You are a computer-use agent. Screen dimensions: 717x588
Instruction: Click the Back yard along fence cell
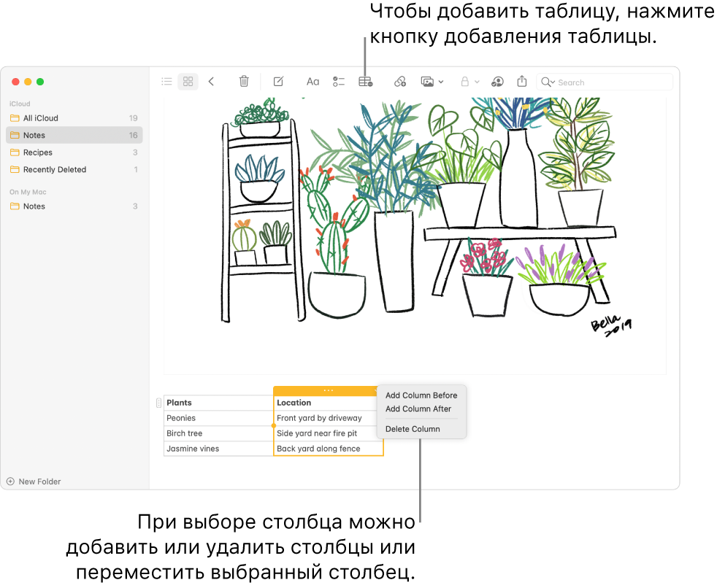tap(329, 449)
